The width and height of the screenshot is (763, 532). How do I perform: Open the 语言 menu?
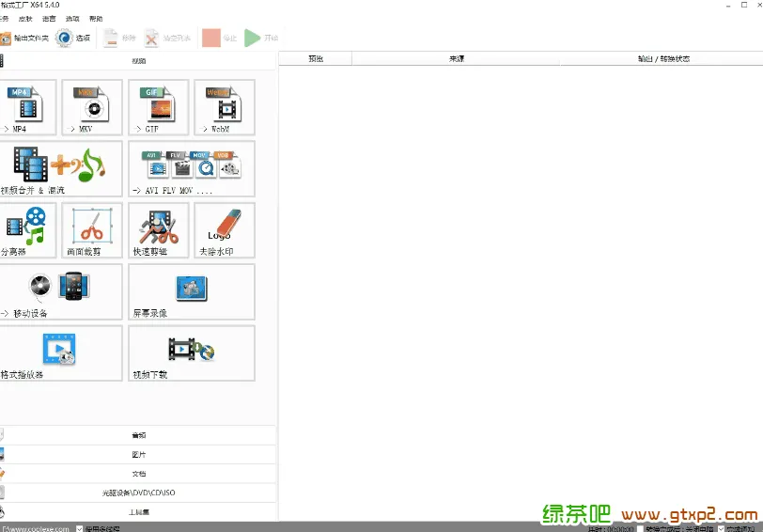pyautogui.click(x=49, y=19)
